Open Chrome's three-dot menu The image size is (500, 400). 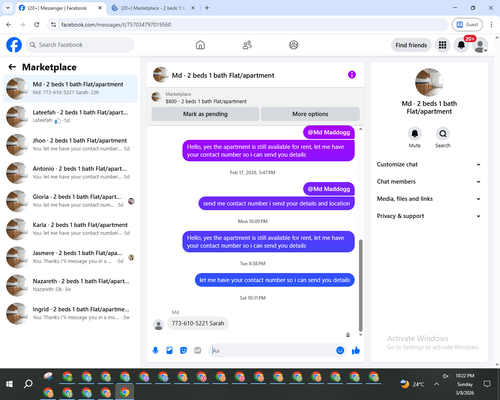pos(491,24)
